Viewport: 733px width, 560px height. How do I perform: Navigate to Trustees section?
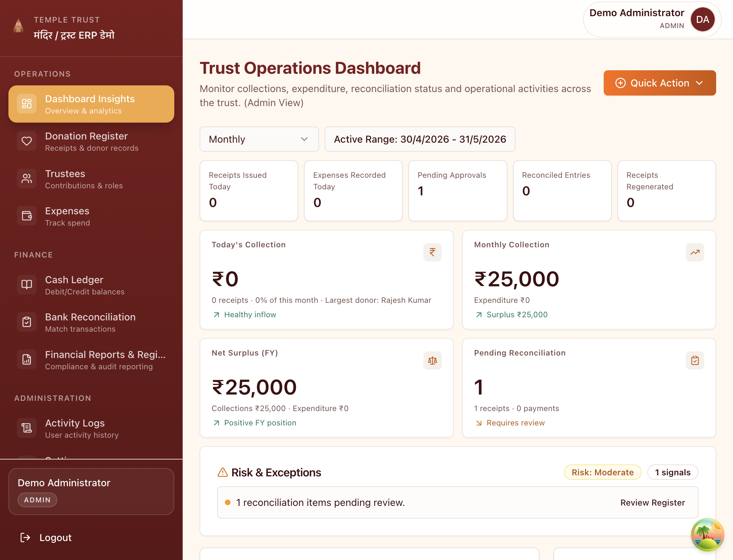[91, 178]
